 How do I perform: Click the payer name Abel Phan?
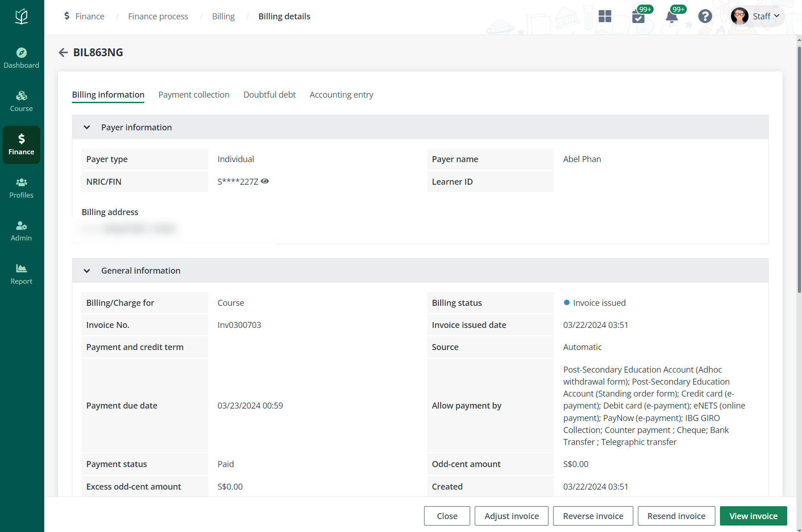coord(582,159)
